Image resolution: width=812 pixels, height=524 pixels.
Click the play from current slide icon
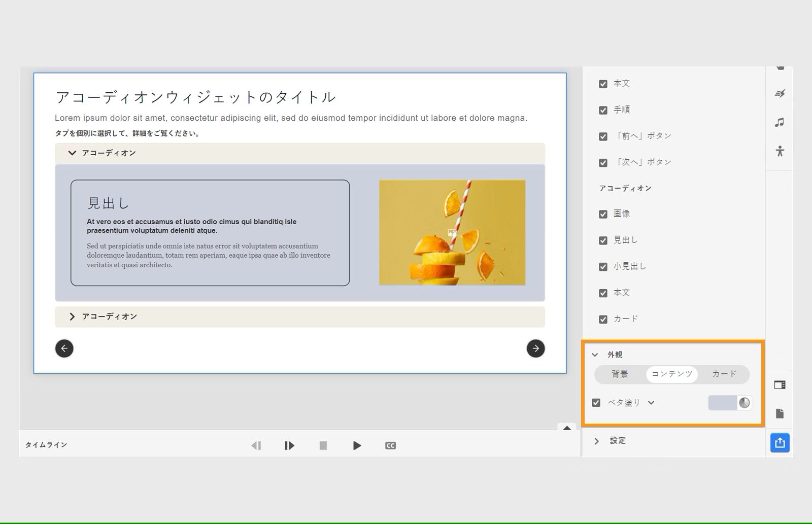coord(289,445)
